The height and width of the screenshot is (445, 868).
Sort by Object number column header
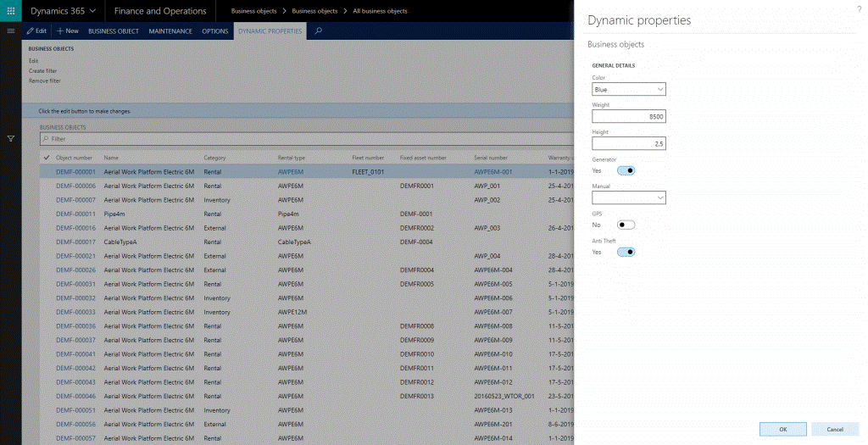click(x=75, y=158)
